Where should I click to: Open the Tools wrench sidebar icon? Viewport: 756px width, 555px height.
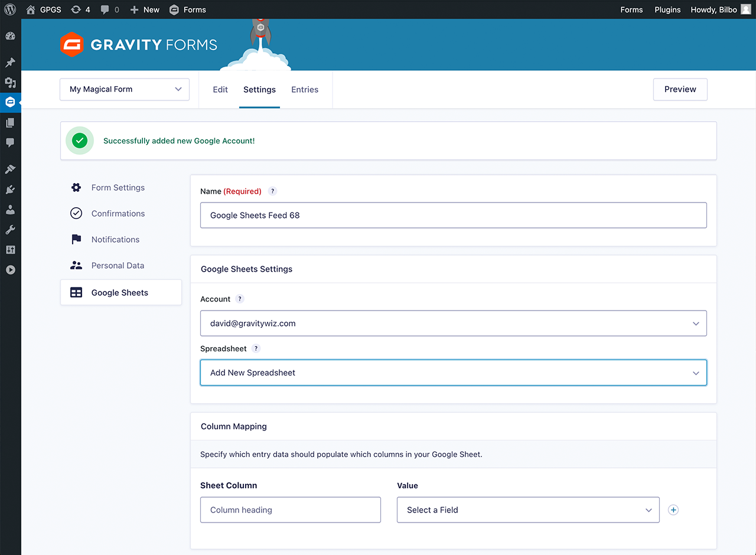10,230
